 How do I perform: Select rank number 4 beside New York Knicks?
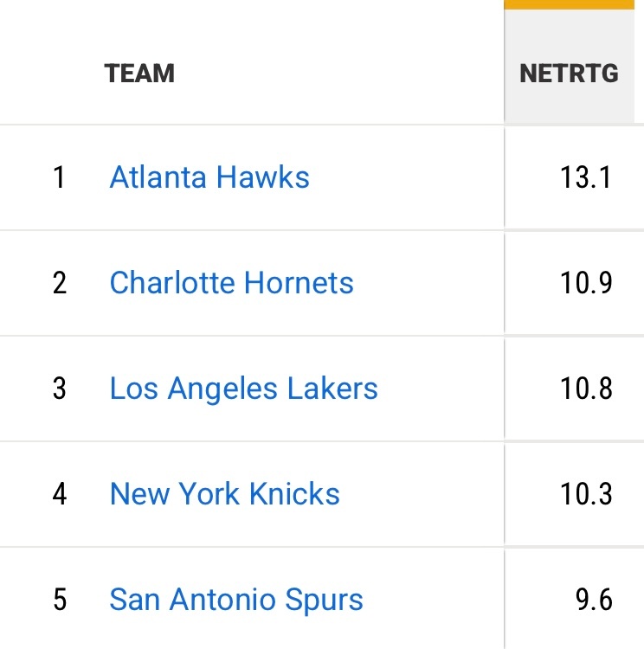click(59, 494)
